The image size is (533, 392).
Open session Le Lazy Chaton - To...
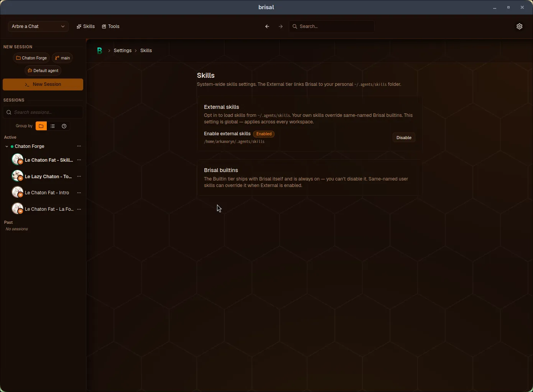(48, 177)
